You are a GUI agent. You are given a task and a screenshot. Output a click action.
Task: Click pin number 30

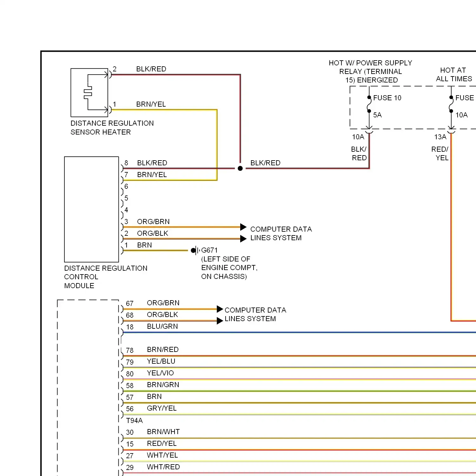coord(129,432)
